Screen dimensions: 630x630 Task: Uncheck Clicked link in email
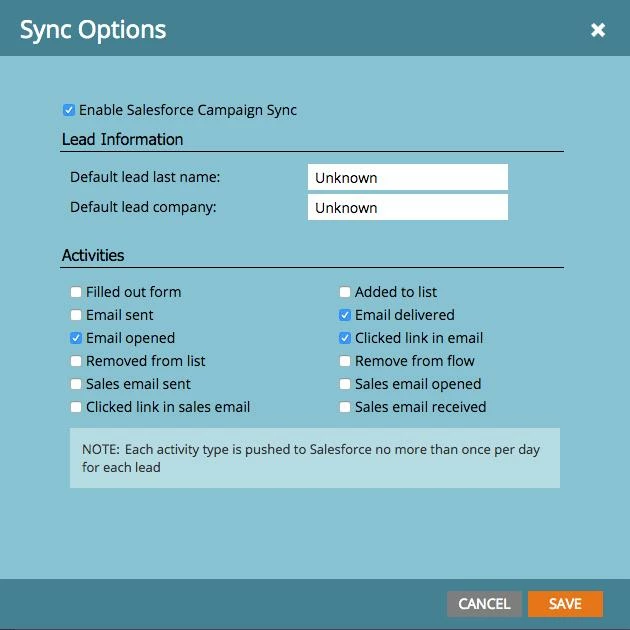coord(344,338)
